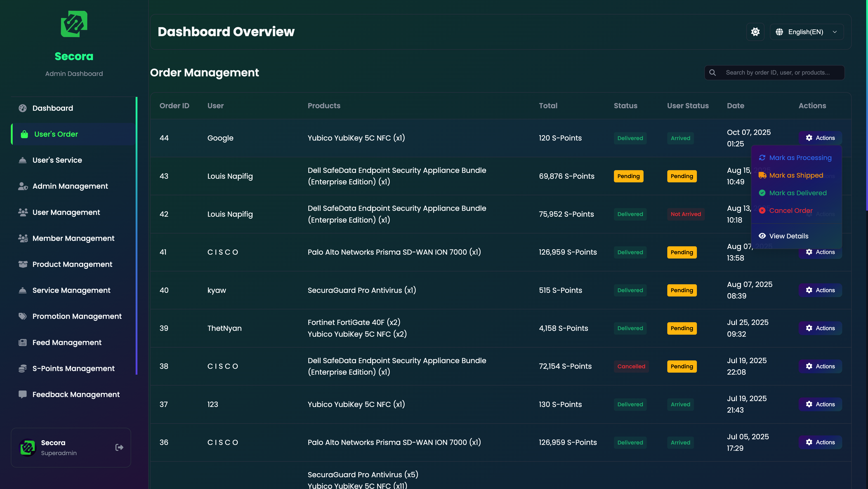Go to Admin Management section
Screen dimensions: 868x489
tap(70, 186)
